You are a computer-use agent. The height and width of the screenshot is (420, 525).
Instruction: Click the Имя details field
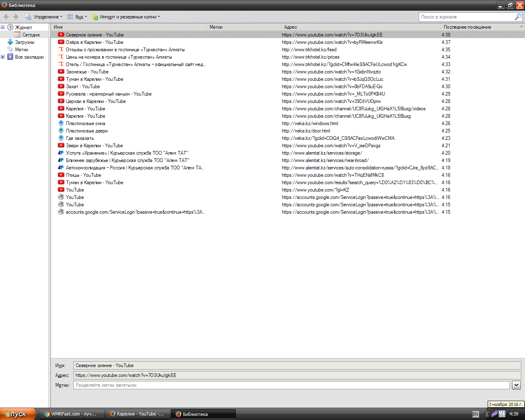(x=297, y=365)
